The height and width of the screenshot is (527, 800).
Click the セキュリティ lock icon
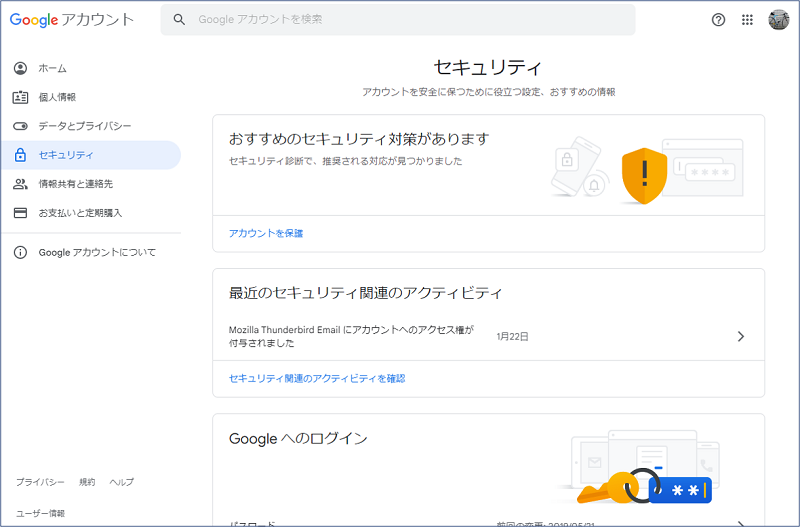coord(20,155)
